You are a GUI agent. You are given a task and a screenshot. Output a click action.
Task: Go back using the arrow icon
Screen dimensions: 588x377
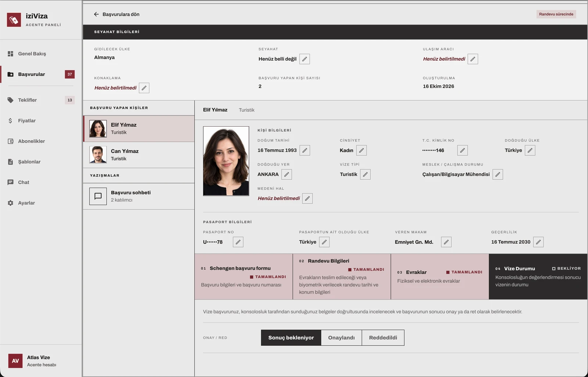point(96,14)
